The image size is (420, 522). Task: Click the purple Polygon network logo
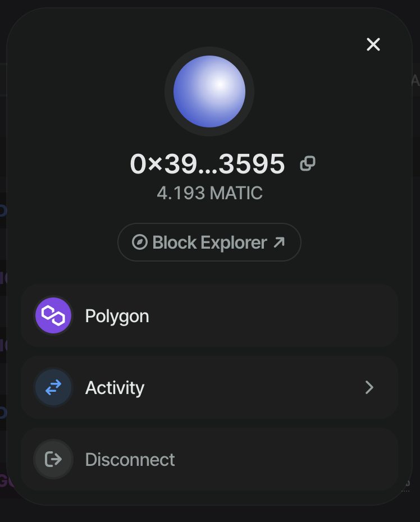click(53, 316)
